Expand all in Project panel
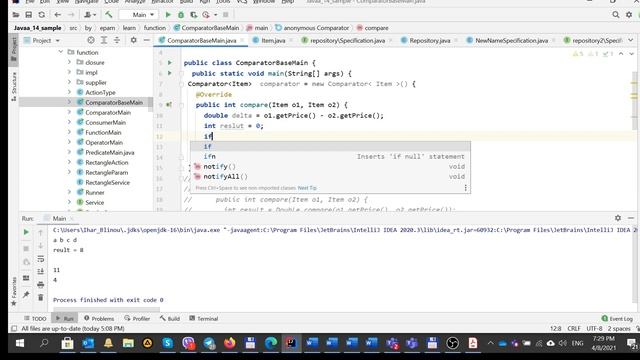Viewport: 640px width, 360px height. click(x=104, y=40)
